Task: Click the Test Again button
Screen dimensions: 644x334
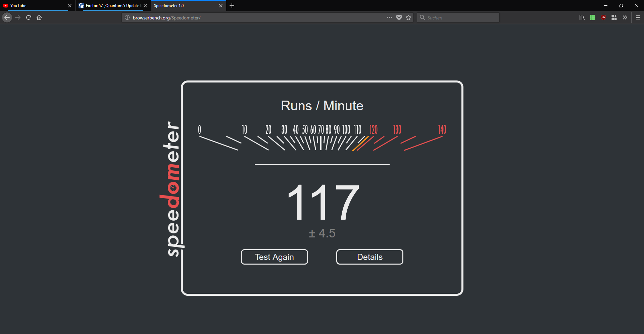Action: click(275, 257)
